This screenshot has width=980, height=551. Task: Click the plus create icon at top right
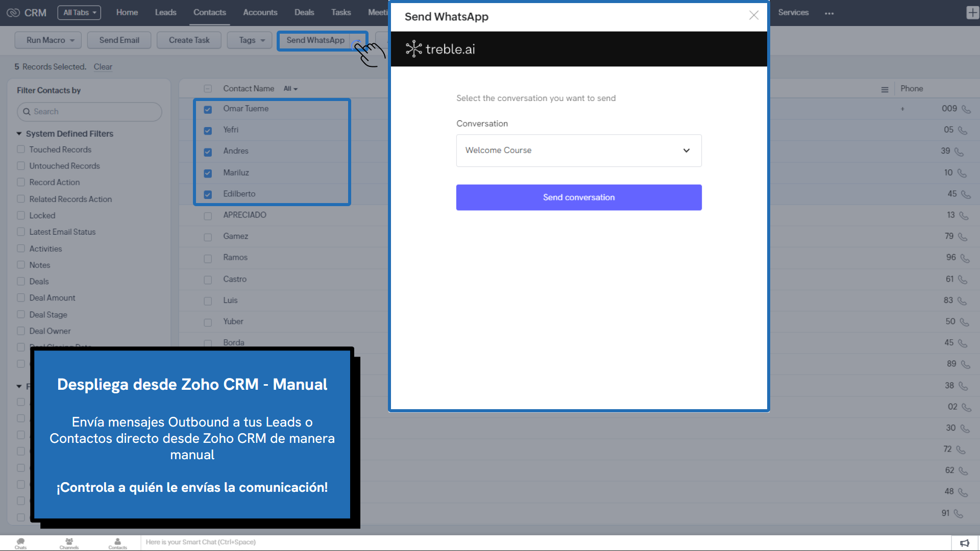click(972, 13)
